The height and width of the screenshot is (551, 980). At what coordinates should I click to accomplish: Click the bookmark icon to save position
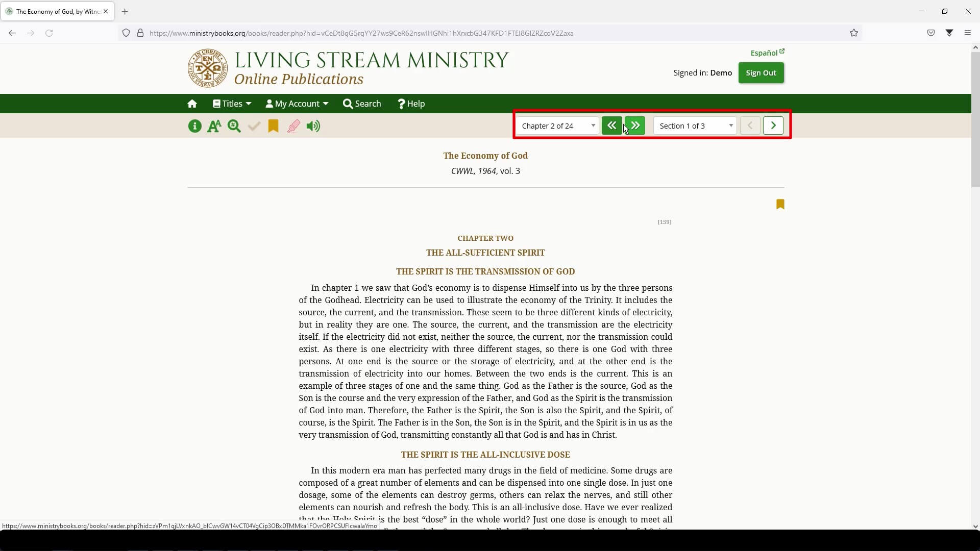pos(273,127)
